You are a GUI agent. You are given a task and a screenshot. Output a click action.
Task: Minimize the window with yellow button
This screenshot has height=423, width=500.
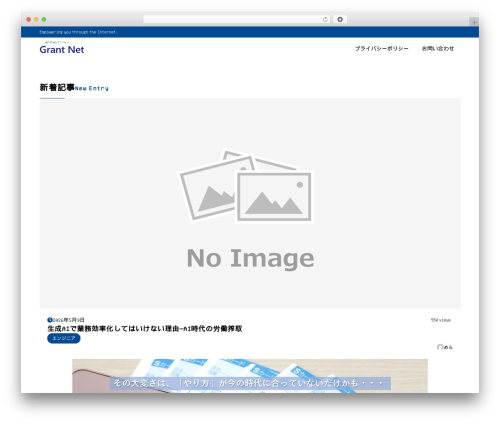click(x=36, y=20)
